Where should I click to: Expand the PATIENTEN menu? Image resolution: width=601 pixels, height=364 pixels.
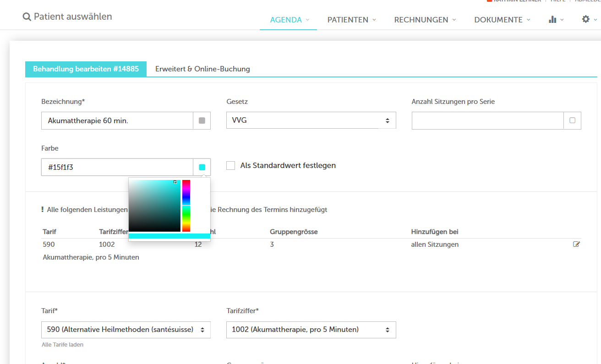(351, 20)
